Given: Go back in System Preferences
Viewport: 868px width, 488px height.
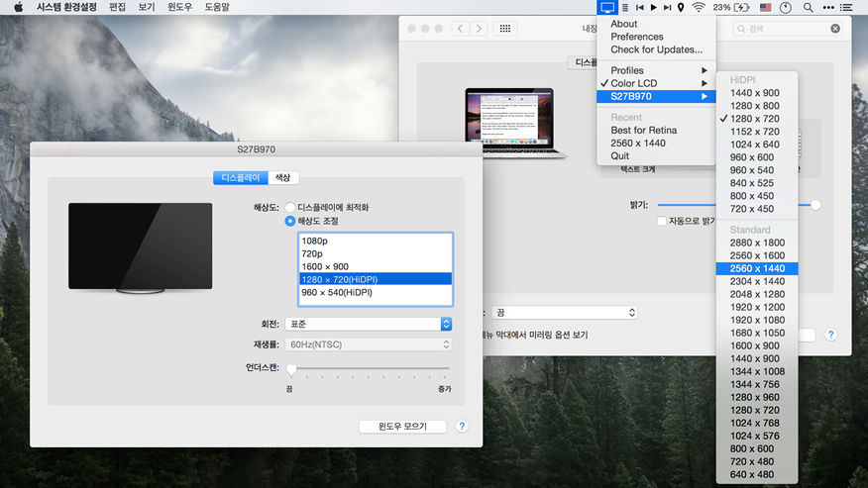Looking at the screenshot, I should [460, 29].
